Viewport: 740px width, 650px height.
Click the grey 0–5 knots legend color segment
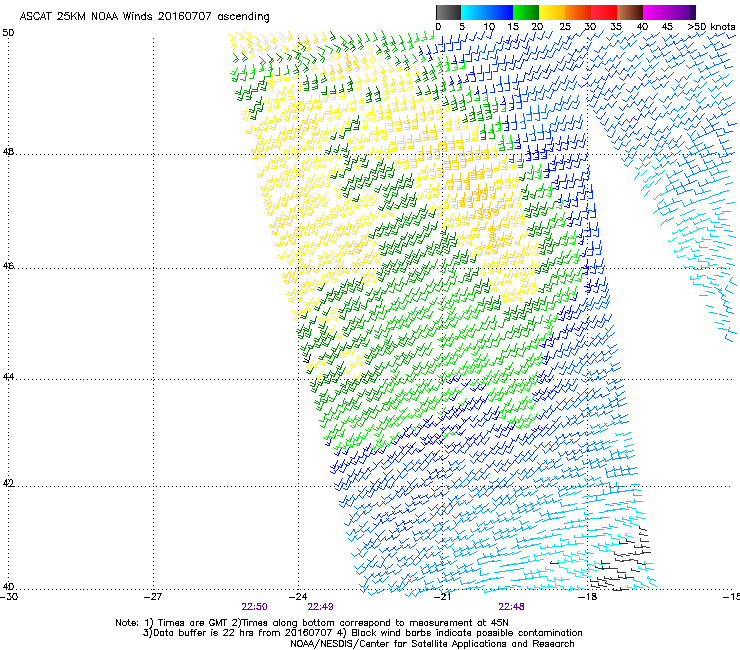(448, 12)
